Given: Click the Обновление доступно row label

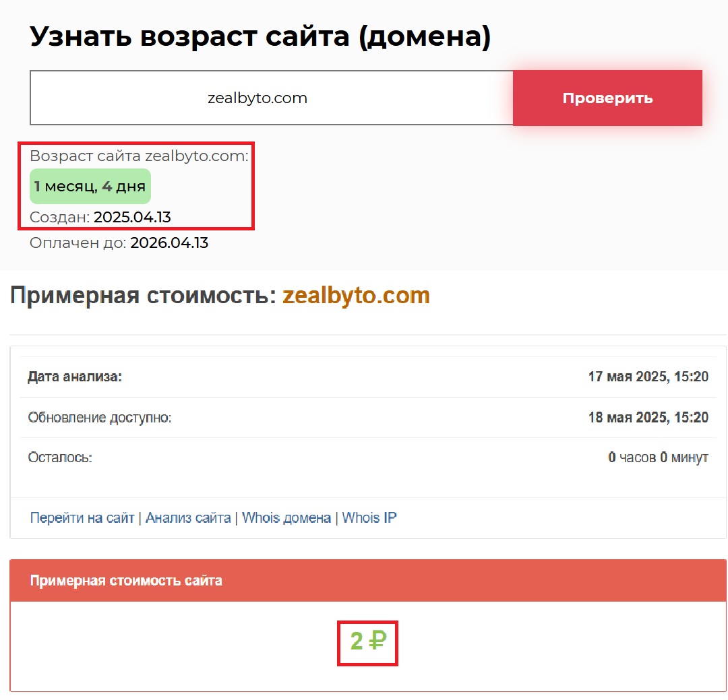Looking at the screenshot, I should tap(100, 418).
